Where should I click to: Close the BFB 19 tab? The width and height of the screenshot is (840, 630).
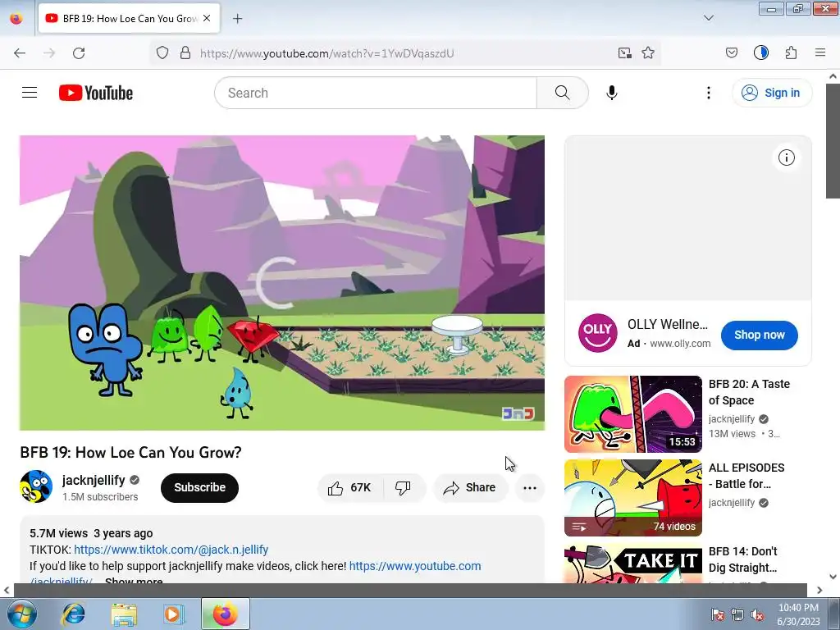[x=207, y=18]
